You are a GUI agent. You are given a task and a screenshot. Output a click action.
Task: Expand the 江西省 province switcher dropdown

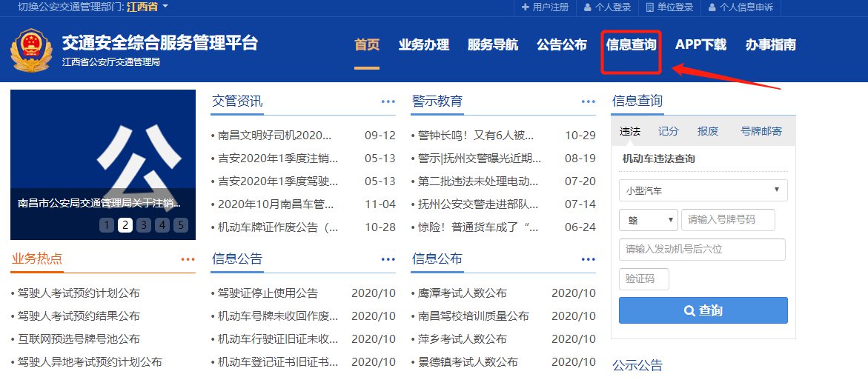[148, 7]
